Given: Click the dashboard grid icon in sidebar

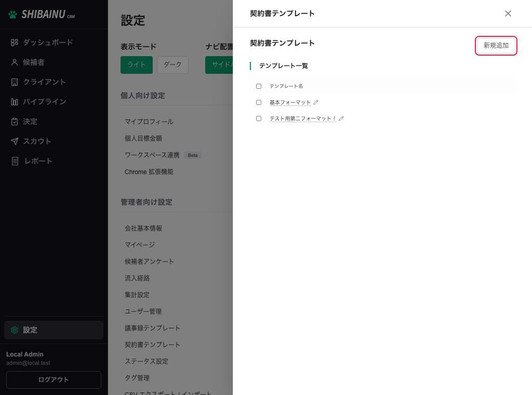Looking at the screenshot, I should tap(14, 43).
